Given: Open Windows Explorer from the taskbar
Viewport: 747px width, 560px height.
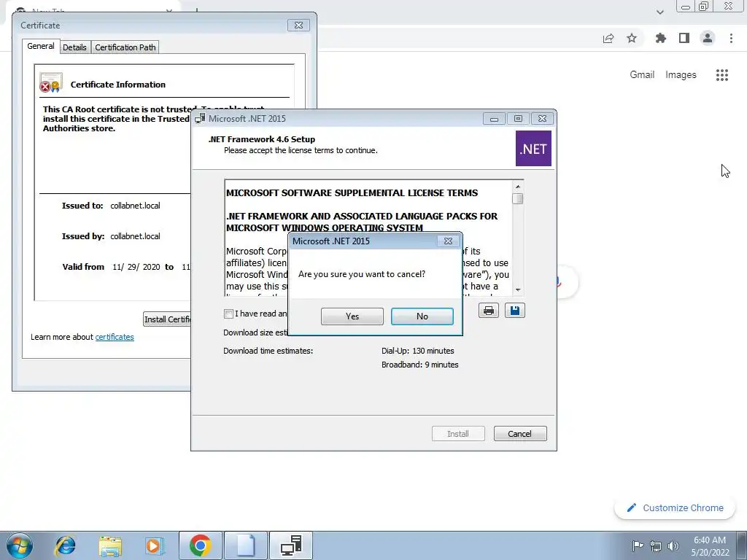Looking at the screenshot, I should coord(110,546).
